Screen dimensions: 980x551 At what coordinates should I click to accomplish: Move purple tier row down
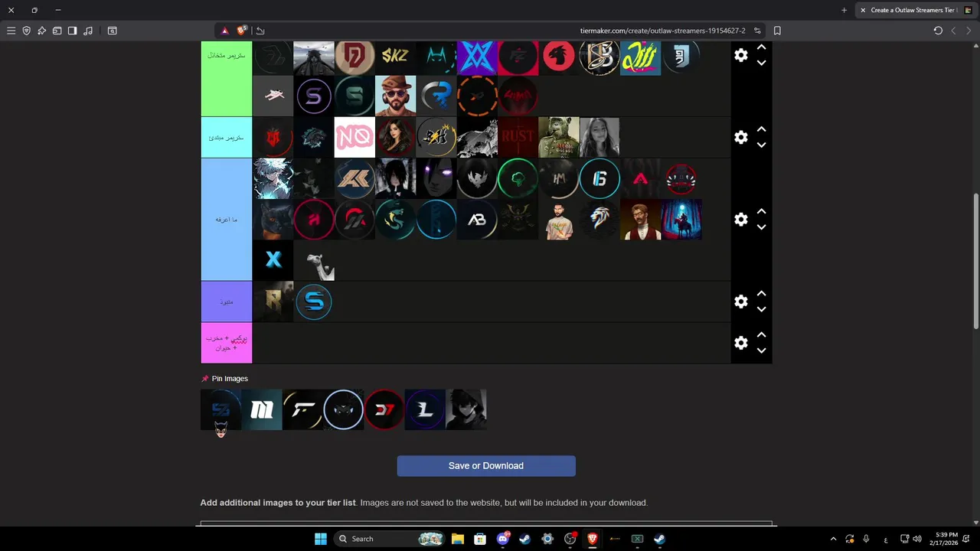tap(761, 309)
